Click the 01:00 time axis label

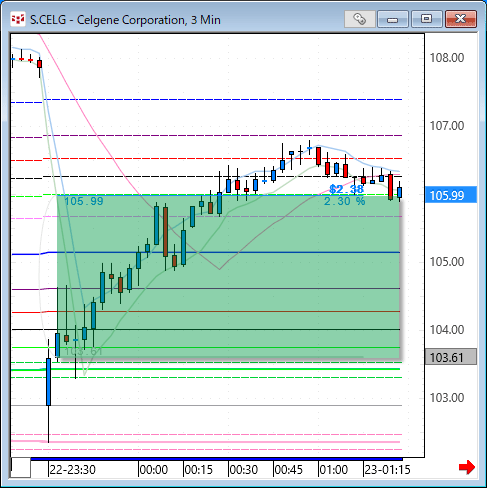(333, 470)
